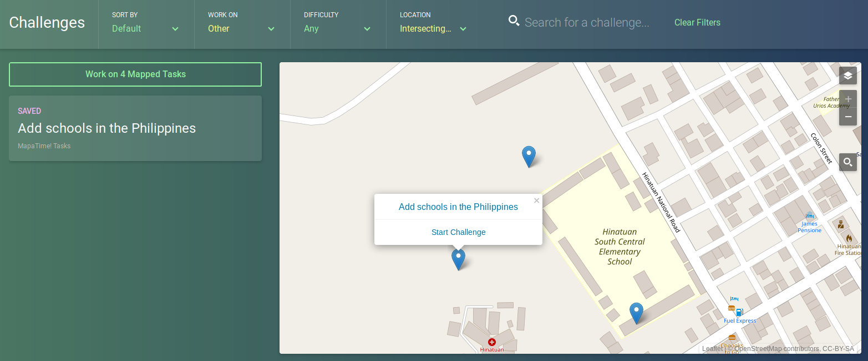The height and width of the screenshot is (361, 868).
Task: Click Clear Filters
Action: (697, 22)
